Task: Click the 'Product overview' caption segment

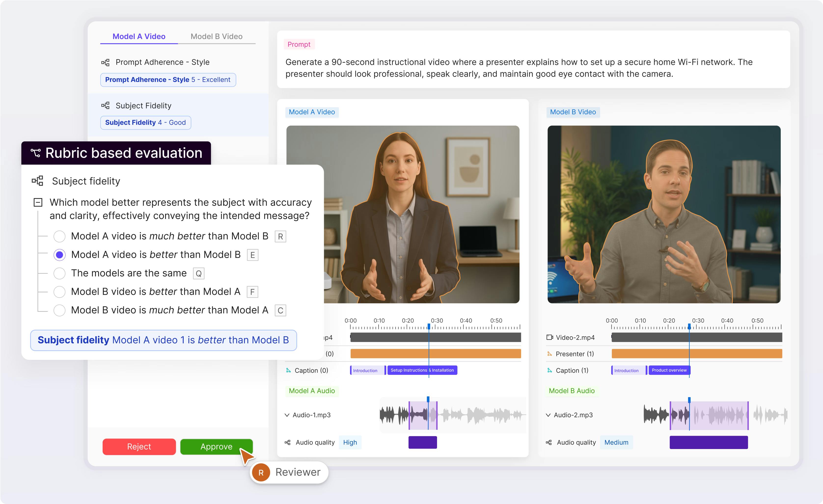Action: (669, 370)
